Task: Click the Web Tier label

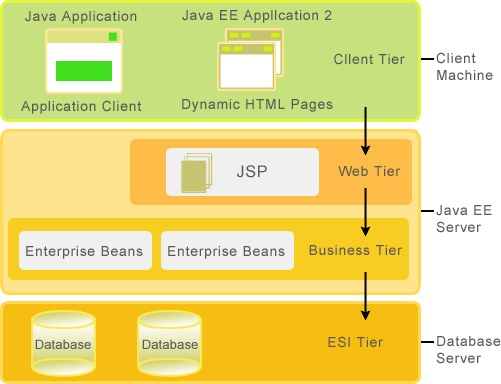Action: point(369,171)
